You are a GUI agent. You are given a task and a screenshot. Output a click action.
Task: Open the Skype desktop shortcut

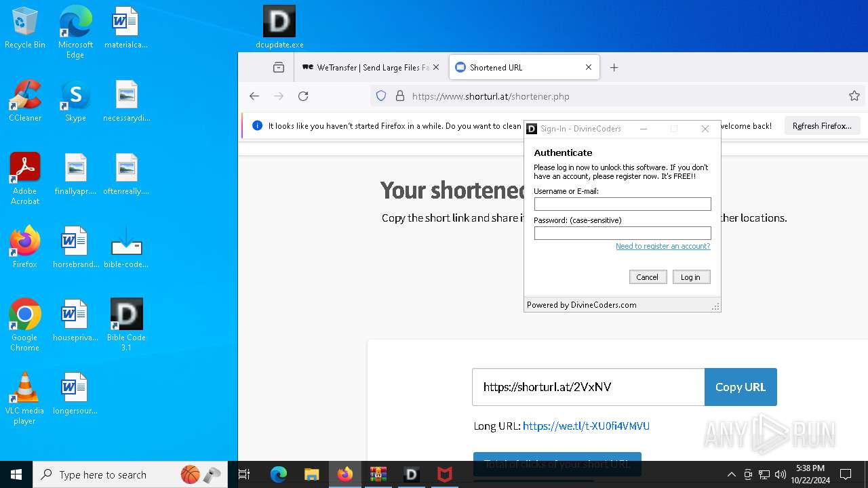[75, 102]
